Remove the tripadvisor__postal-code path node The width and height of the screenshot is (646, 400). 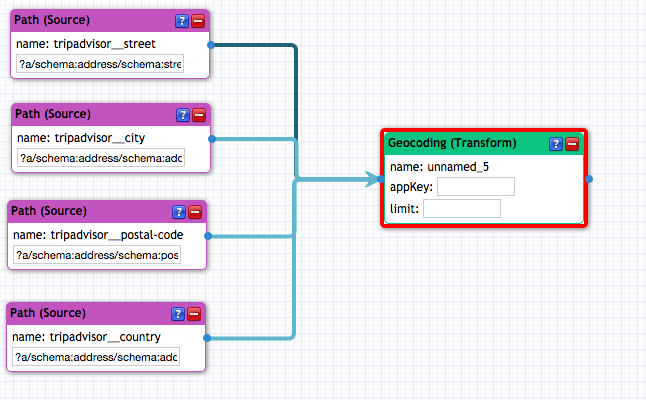click(195, 212)
